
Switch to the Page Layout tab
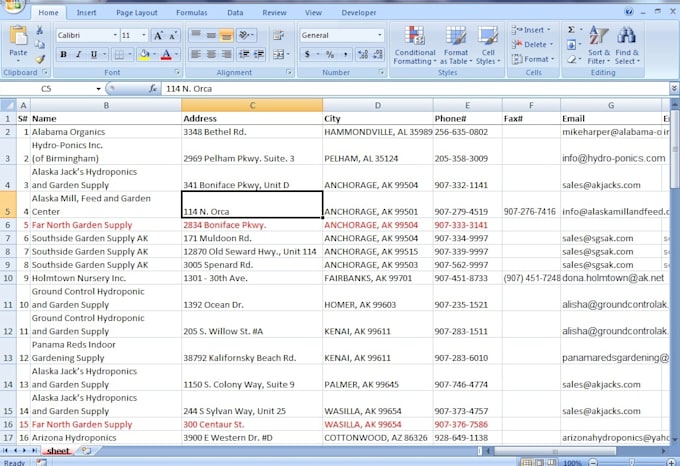click(x=137, y=13)
